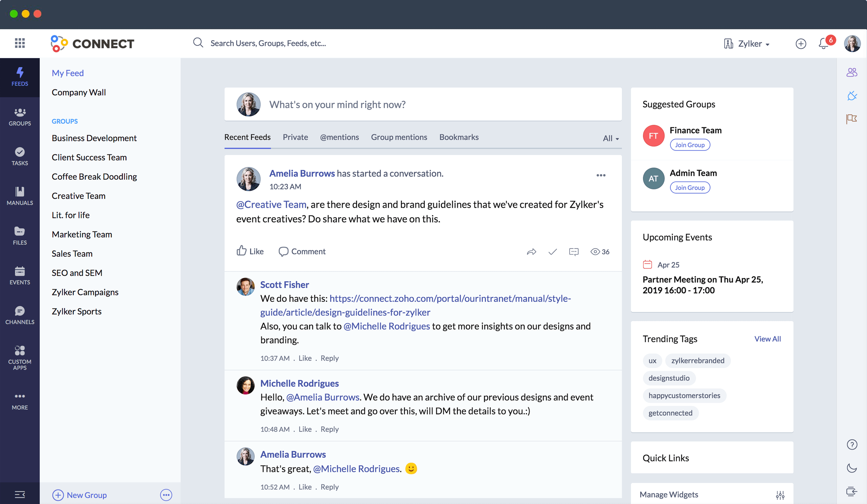Switch to the @mentions tab

[x=339, y=137]
